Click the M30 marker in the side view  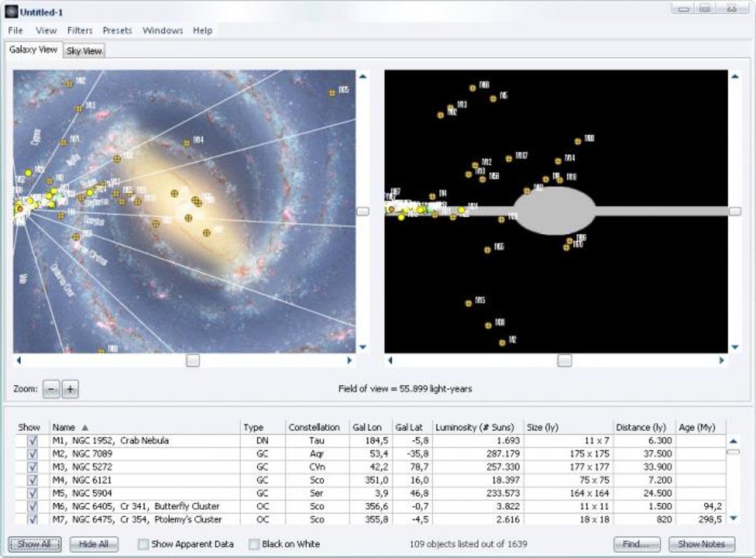coord(488,325)
